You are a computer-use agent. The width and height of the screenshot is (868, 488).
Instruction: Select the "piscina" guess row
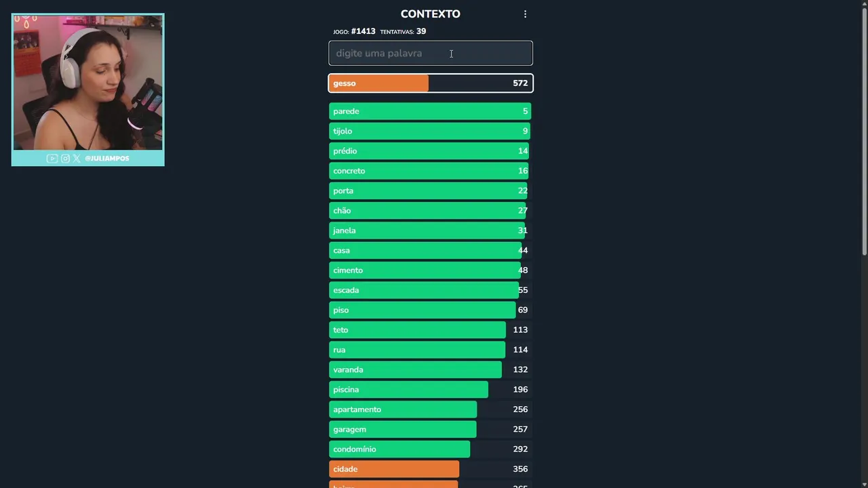coord(431,390)
